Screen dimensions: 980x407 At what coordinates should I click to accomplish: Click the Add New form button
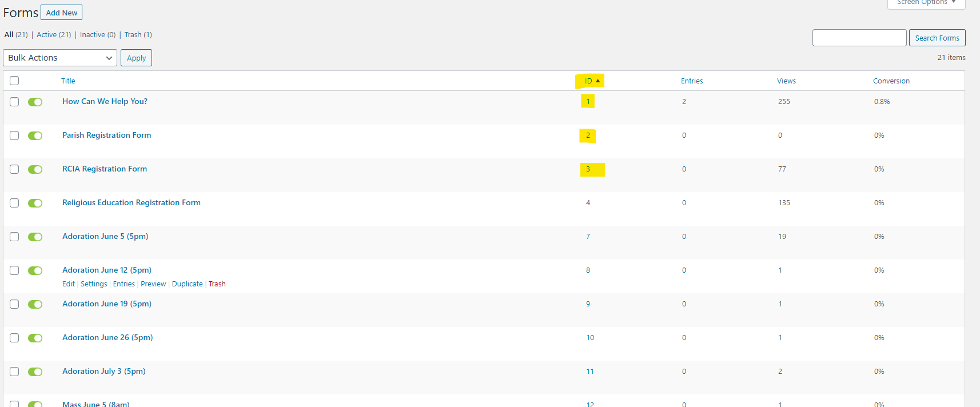61,13
